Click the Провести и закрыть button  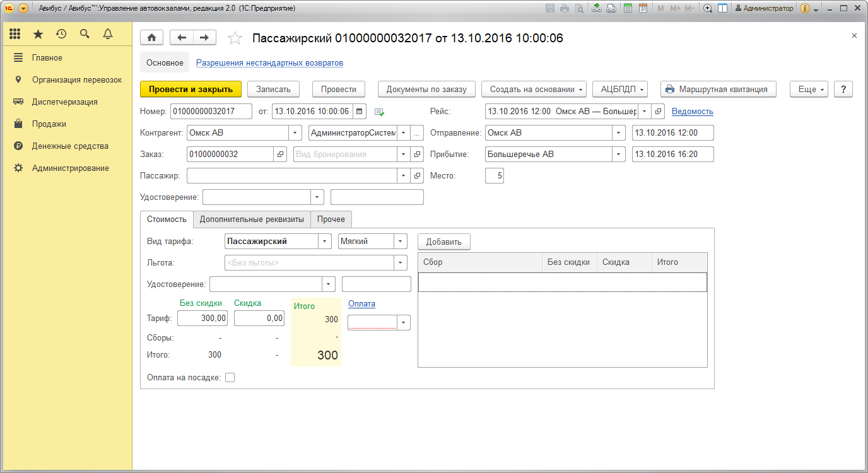(x=191, y=90)
